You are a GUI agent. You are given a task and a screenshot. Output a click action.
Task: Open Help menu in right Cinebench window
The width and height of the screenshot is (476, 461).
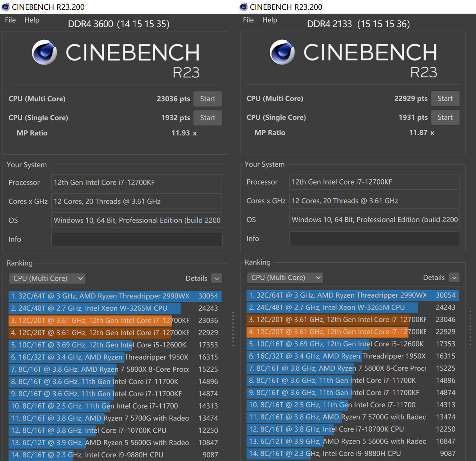(x=270, y=20)
